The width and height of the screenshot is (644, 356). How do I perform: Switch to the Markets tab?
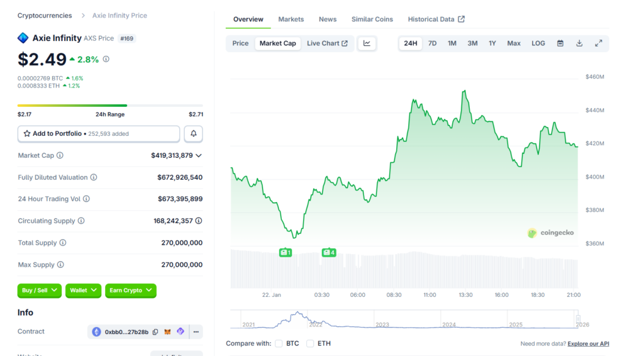point(291,19)
